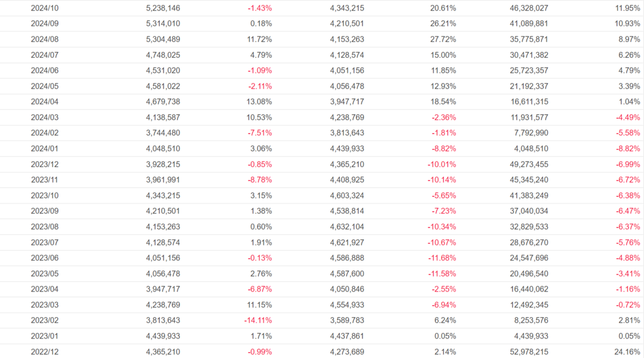Click the 2024/10 date cell
Screen dimensions: 644x358
[44, 8]
